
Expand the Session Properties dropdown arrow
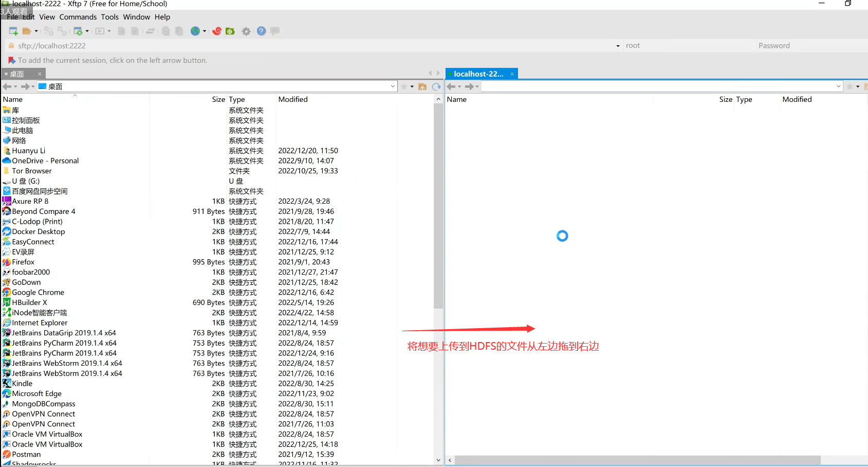87,31
